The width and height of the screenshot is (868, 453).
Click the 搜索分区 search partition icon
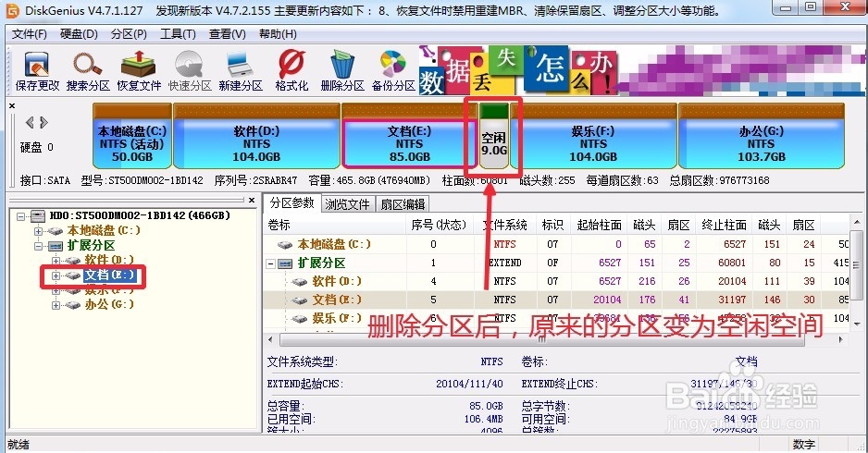pyautogui.click(x=88, y=71)
